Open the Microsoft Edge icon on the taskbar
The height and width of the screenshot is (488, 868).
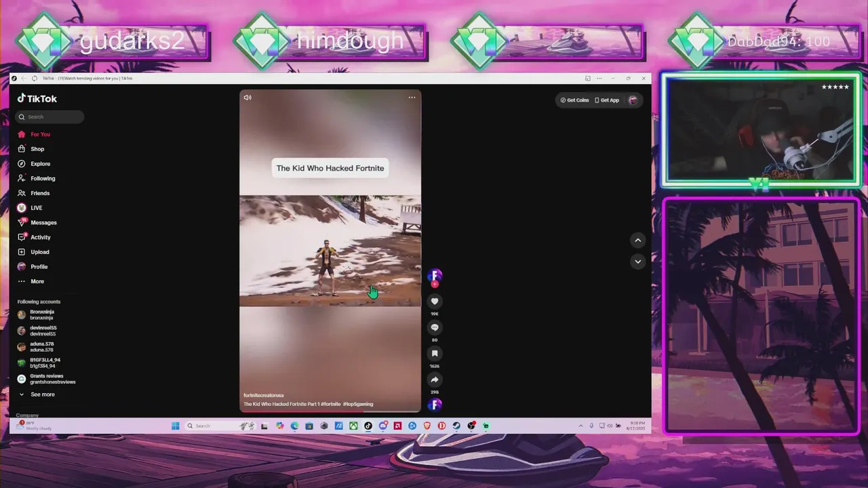(294, 426)
